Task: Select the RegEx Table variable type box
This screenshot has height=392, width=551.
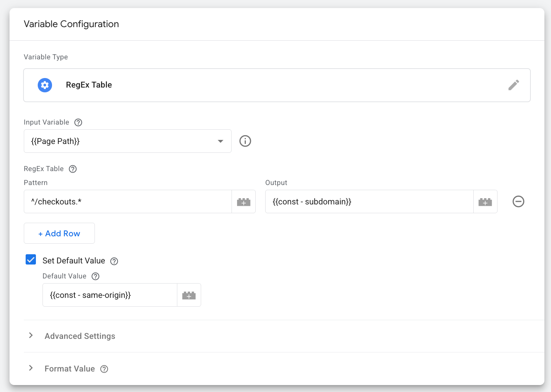Action: 277,85
